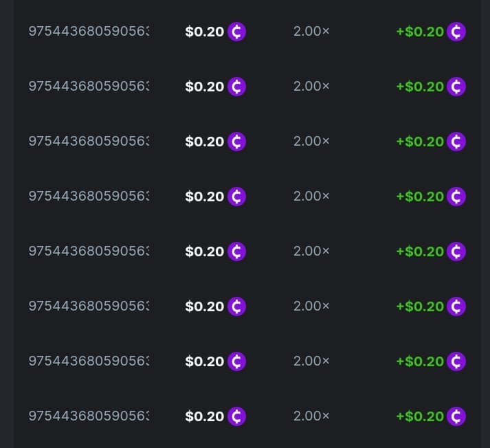
Task: Click sixth row's bet amount coin icon
Action: coord(236,306)
